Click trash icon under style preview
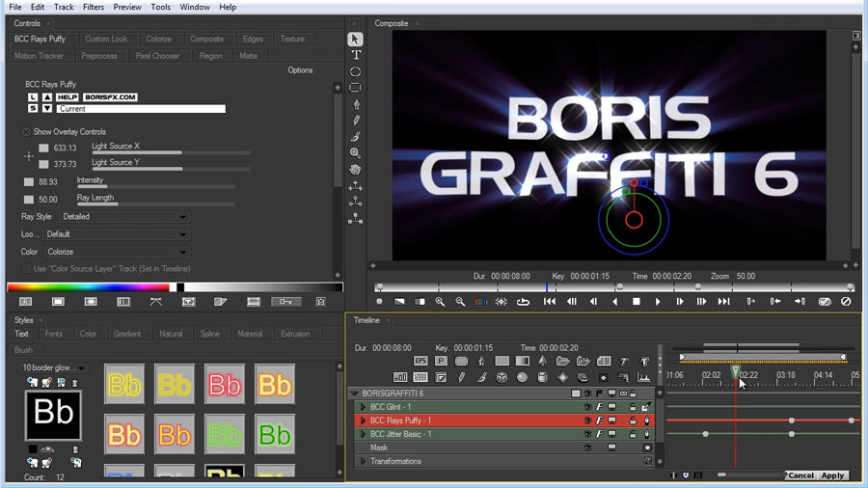The image size is (868, 488). point(75,449)
